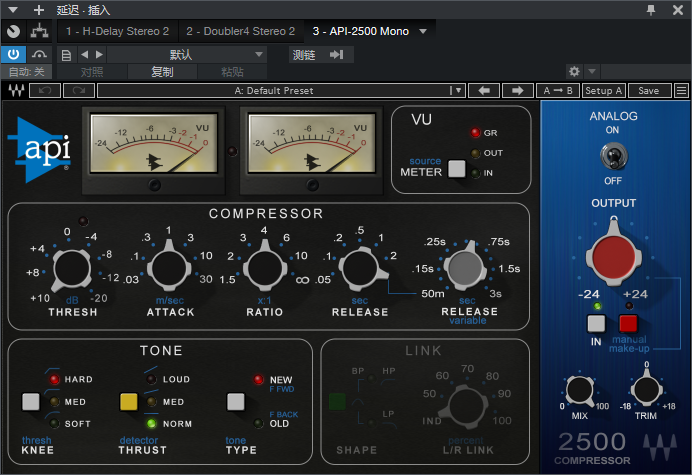
Task: Click the RELEASE sec knob
Action: tap(361, 268)
